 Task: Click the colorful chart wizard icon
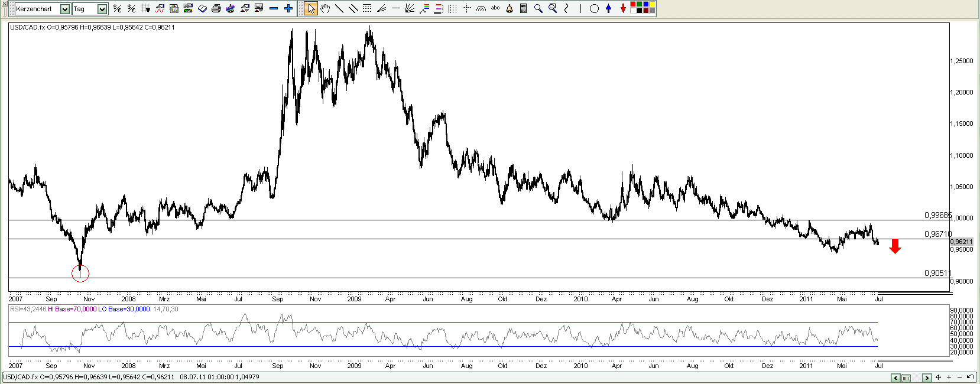click(x=231, y=8)
